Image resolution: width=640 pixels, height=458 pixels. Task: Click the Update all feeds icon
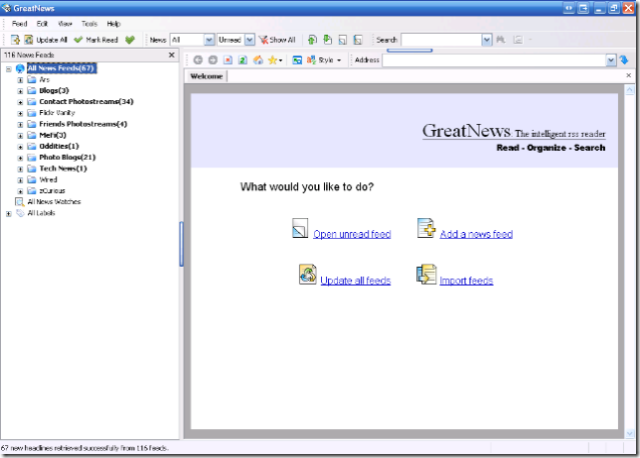point(307,274)
